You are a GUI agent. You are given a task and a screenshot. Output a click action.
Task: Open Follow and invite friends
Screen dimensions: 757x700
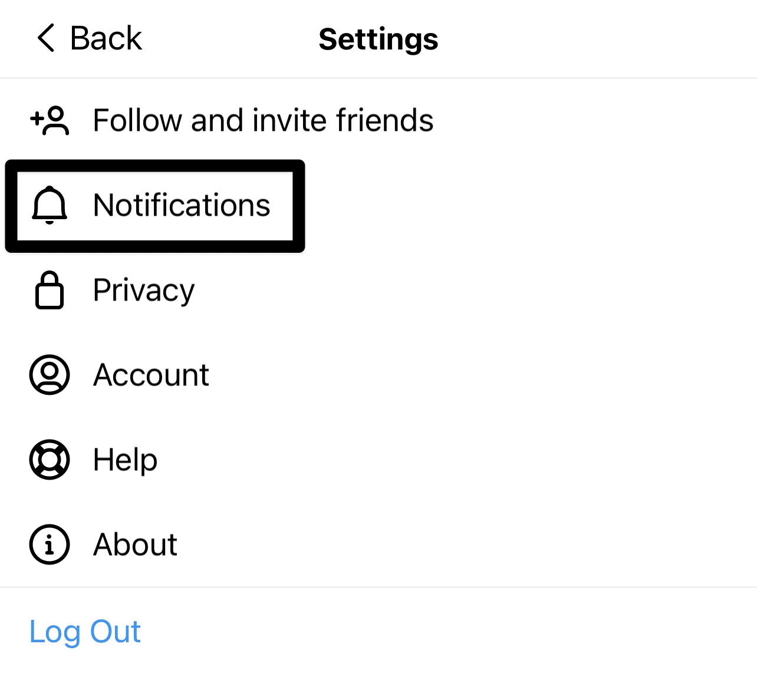tap(378, 121)
